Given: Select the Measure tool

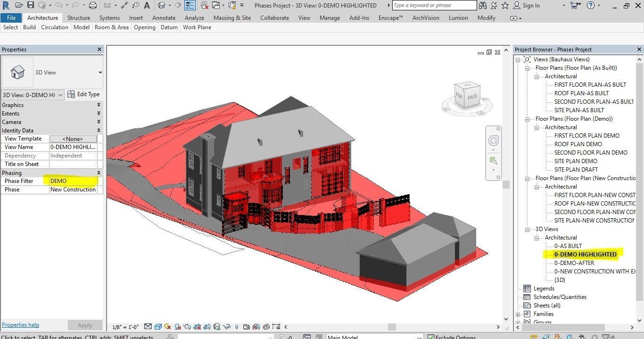Looking at the screenshot, I should 108,5.
